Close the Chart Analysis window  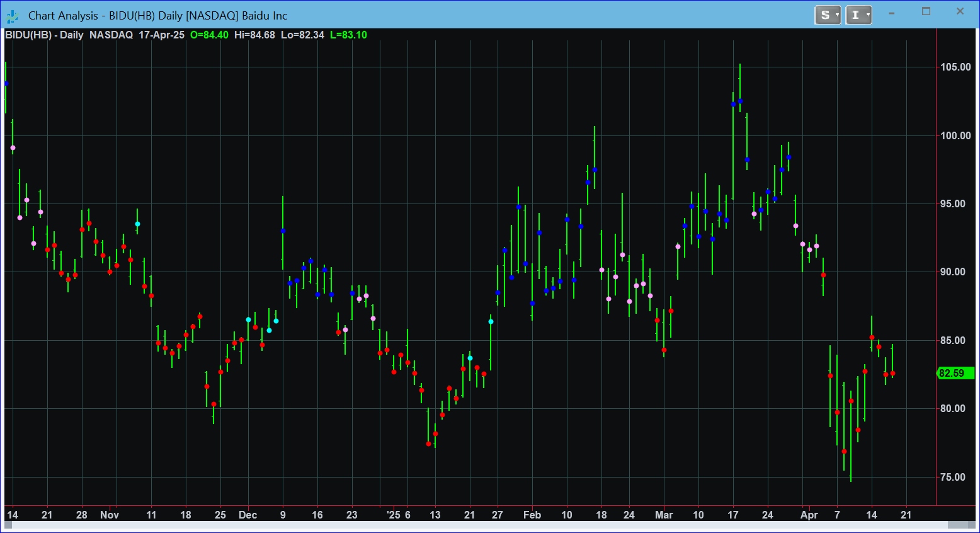pos(960,11)
